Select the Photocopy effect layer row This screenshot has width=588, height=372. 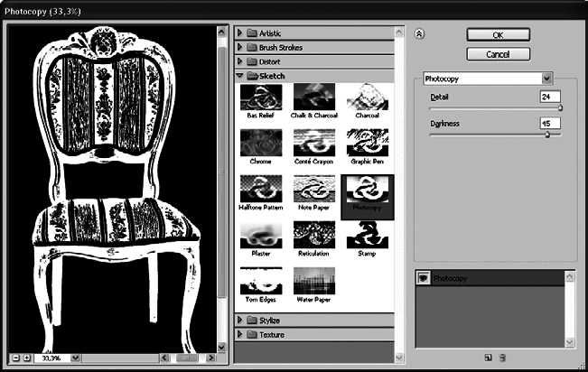click(490, 278)
